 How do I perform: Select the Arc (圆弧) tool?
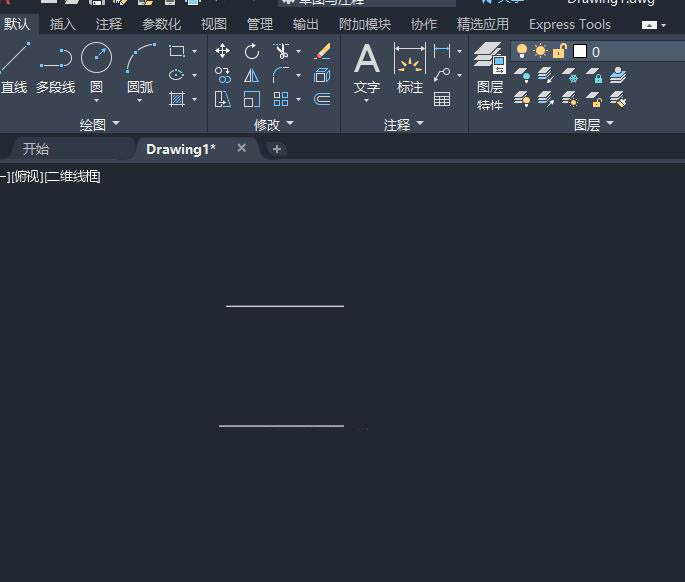[x=140, y=66]
